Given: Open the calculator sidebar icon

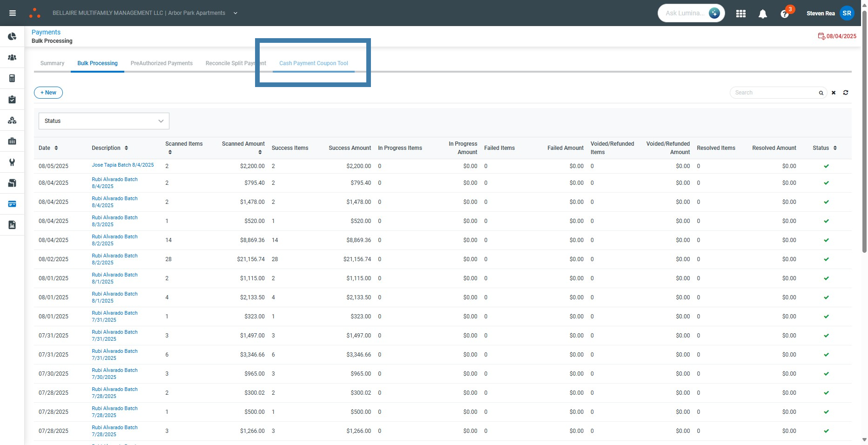Looking at the screenshot, I should tap(12, 78).
